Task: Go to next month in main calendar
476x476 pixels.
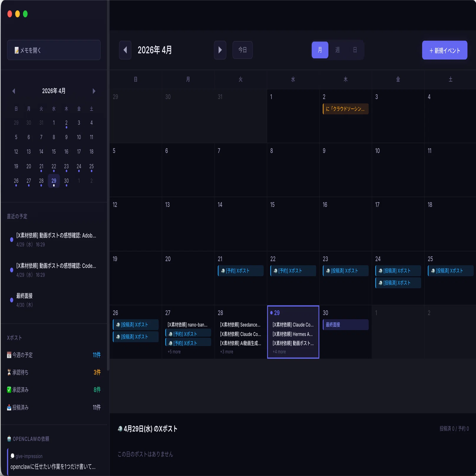Action: (220, 50)
